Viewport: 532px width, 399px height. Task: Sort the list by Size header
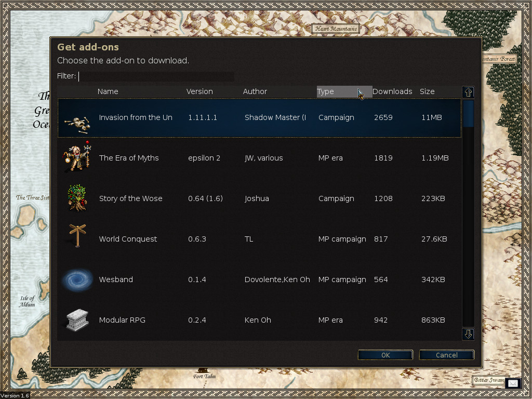point(427,91)
